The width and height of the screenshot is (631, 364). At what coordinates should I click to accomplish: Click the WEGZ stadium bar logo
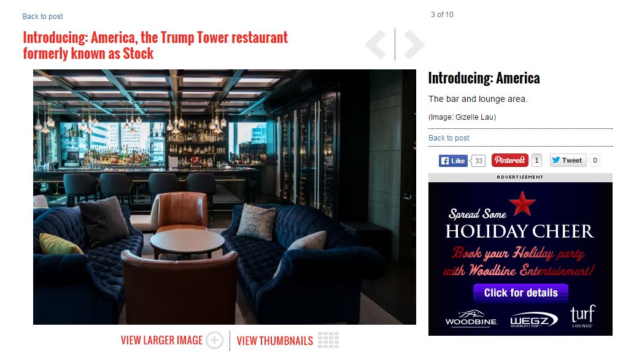(x=533, y=320)
